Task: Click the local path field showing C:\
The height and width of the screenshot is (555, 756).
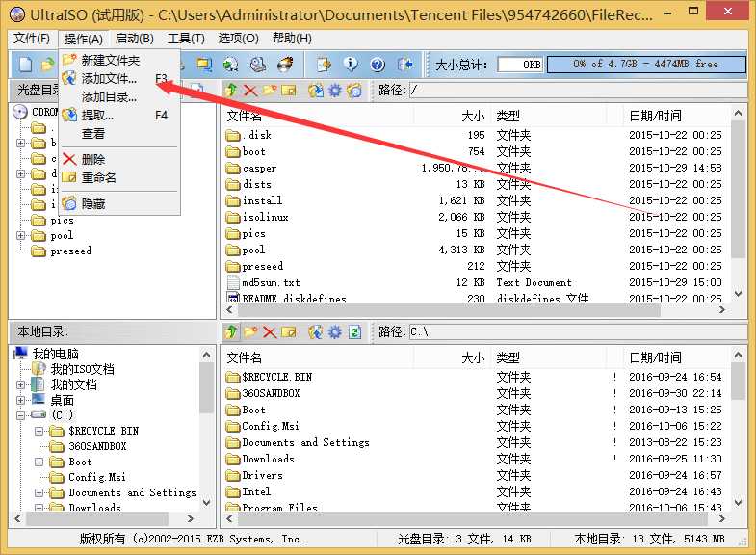Action: click(578, 331)
